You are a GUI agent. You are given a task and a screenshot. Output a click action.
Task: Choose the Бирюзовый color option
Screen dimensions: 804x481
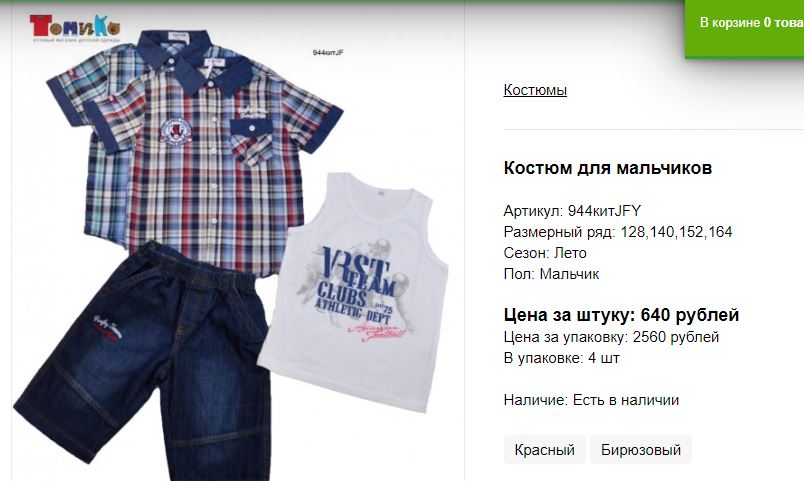pos(640,450)
